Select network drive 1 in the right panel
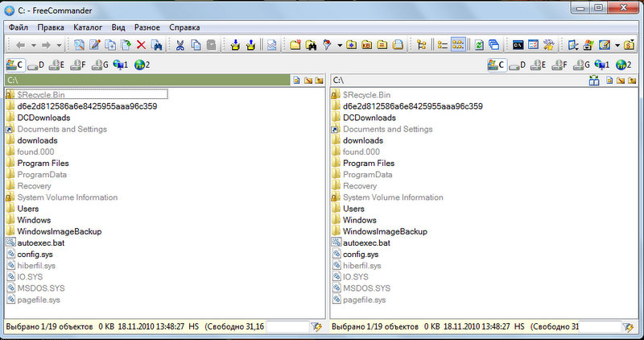The width and height of the screenshot is (644, 340). click(602, 65)
